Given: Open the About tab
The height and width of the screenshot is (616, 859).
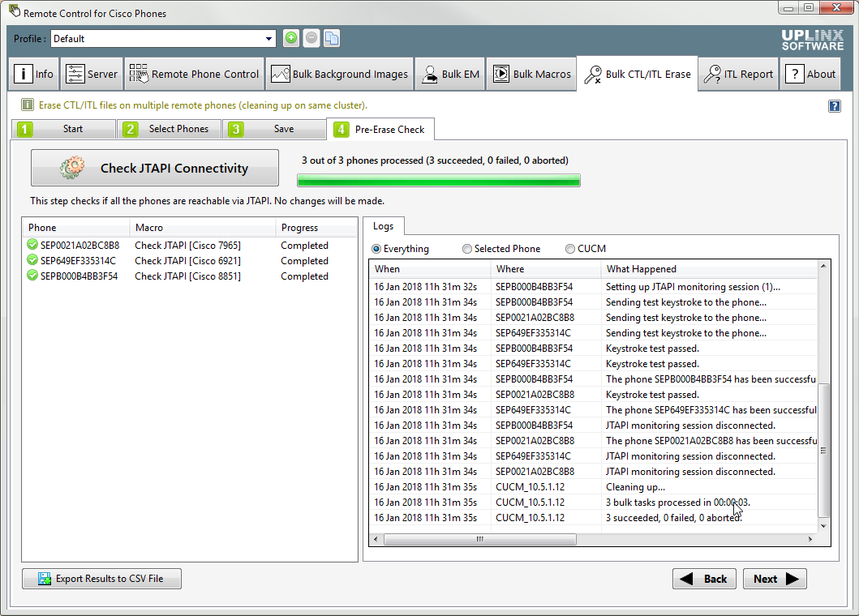Looking at the screenshot, I should point(810,74).
